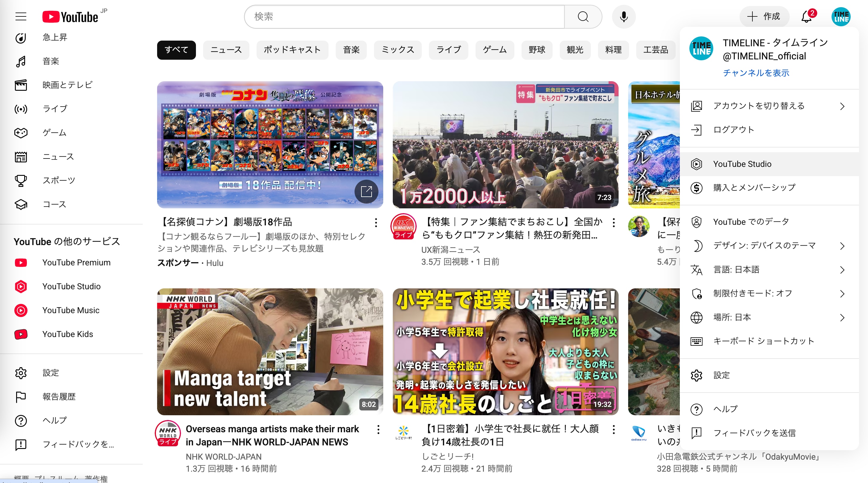This screenshot has height=483, width=868.
Task: Click the 検索 search input field
Action: pyautogui.click(x=404, y=16)
